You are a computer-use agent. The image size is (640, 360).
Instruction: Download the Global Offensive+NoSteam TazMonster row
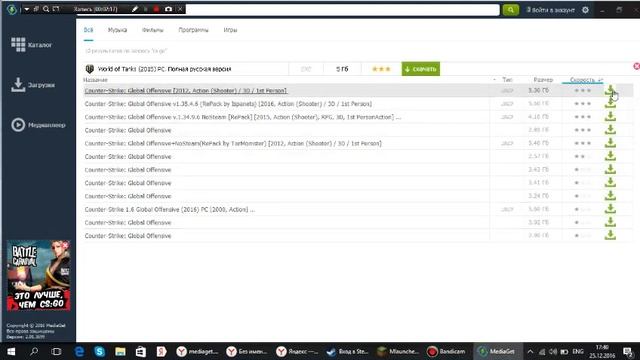click(610, 143)
